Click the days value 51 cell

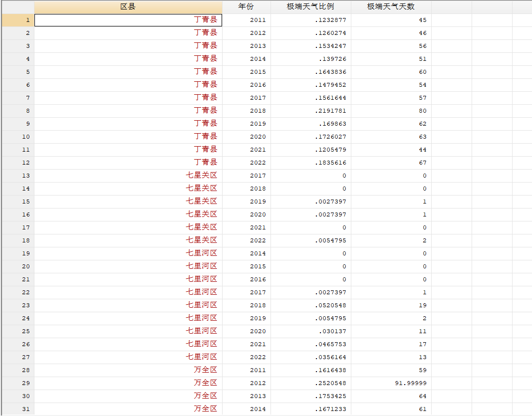391,59
